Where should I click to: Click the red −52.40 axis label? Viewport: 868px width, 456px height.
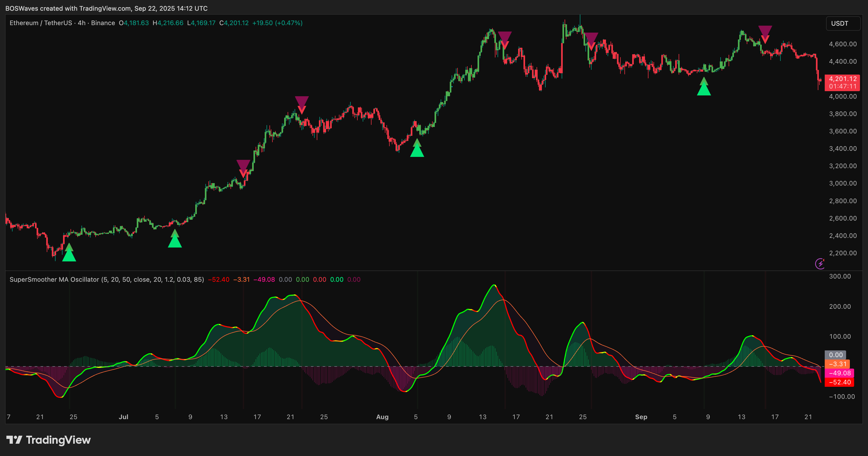pyautogui.click(x=839, y=382)
